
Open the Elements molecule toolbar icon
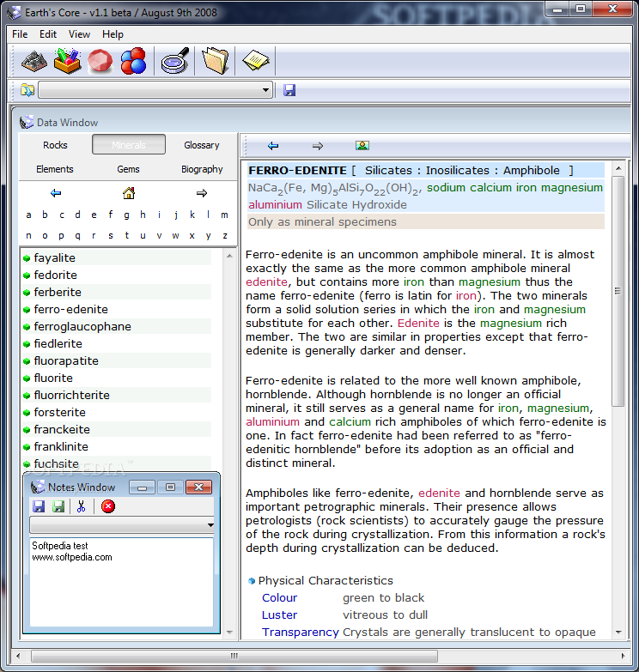click(x=133, y=61)
